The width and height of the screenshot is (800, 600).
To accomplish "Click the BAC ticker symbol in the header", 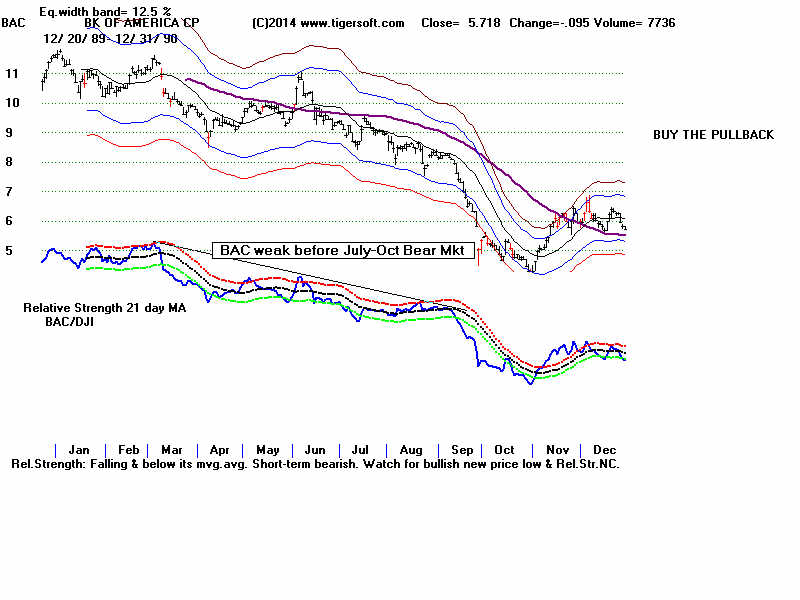I will (13, 23).
